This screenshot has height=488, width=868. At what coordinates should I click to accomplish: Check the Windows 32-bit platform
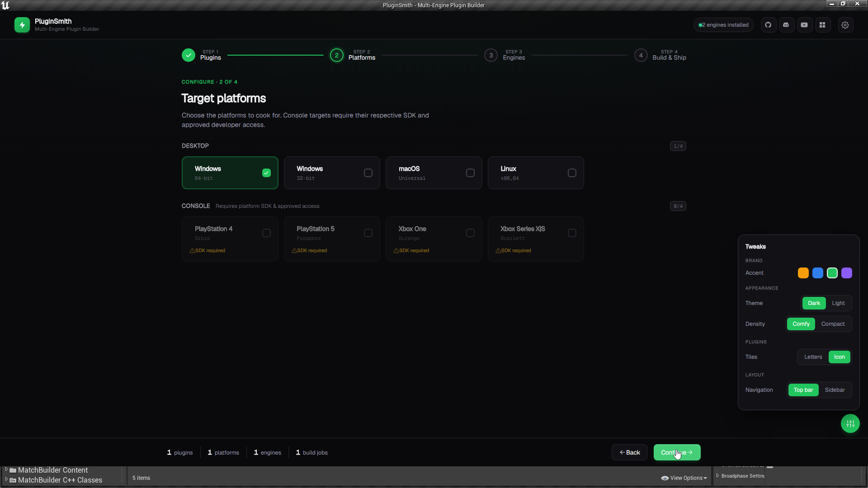point(368,173)
